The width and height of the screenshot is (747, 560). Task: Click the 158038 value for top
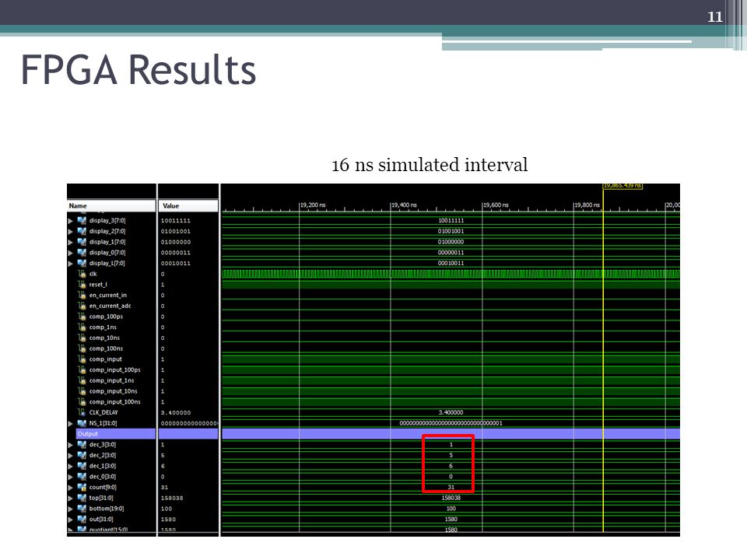point(172,498)
